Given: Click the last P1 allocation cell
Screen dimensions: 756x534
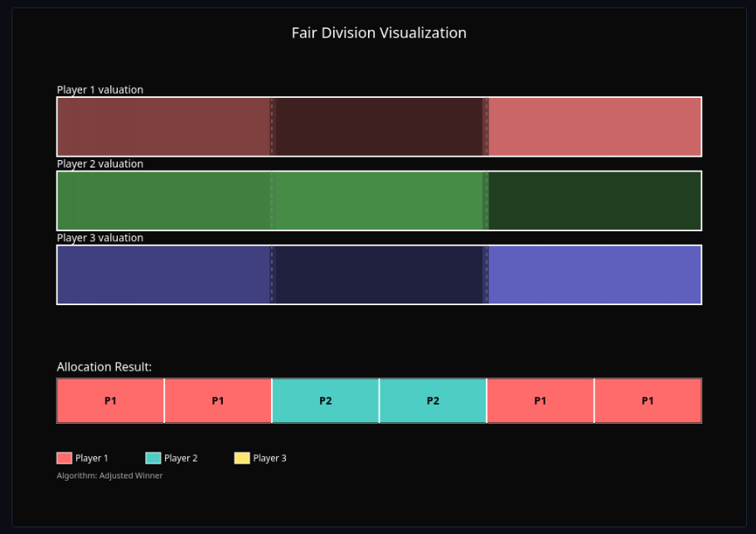Looking at the screenshot, I should point(647,400).
